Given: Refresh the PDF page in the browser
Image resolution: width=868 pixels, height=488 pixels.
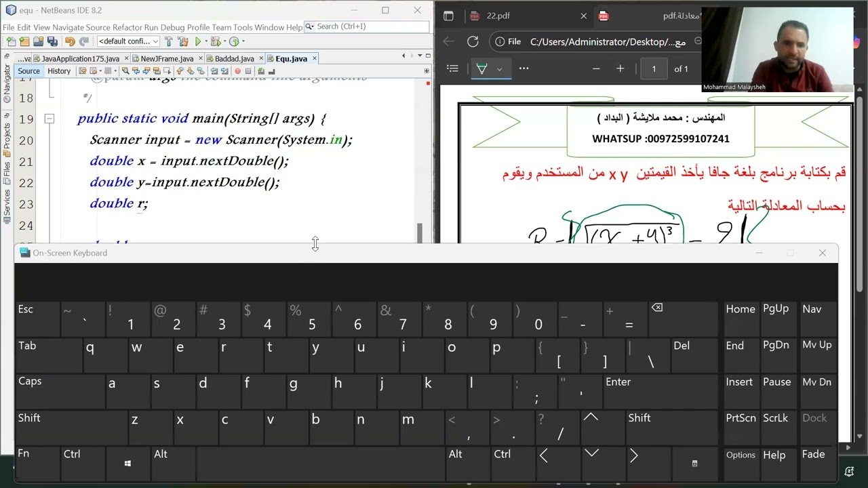Looking at the screenshot, I should point(473,41).
